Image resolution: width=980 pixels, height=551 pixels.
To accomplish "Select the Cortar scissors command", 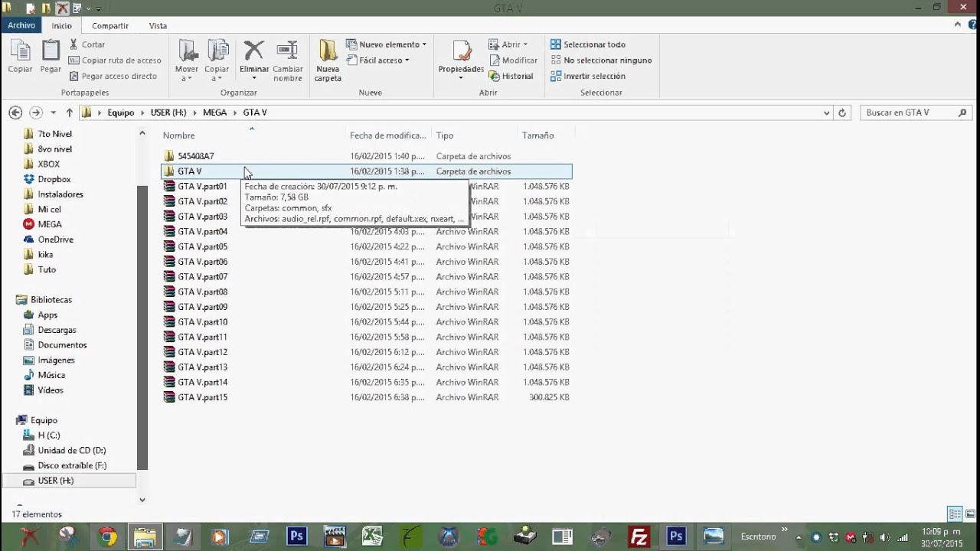I will [87, 44].
